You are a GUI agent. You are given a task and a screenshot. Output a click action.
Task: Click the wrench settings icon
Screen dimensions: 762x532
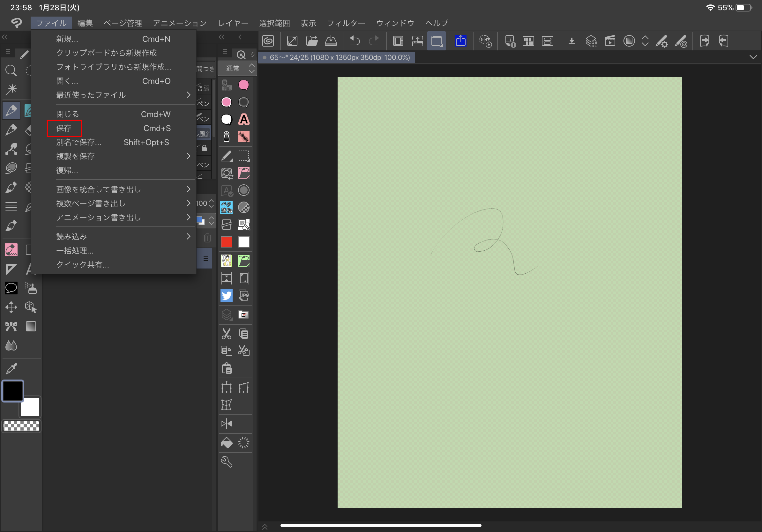[x=226, y=462]
